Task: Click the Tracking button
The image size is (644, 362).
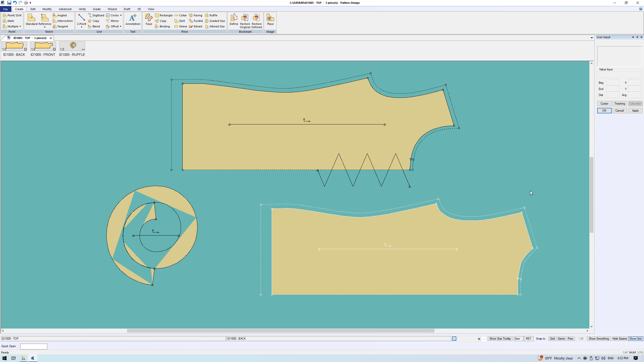Action: click(619, 104)
